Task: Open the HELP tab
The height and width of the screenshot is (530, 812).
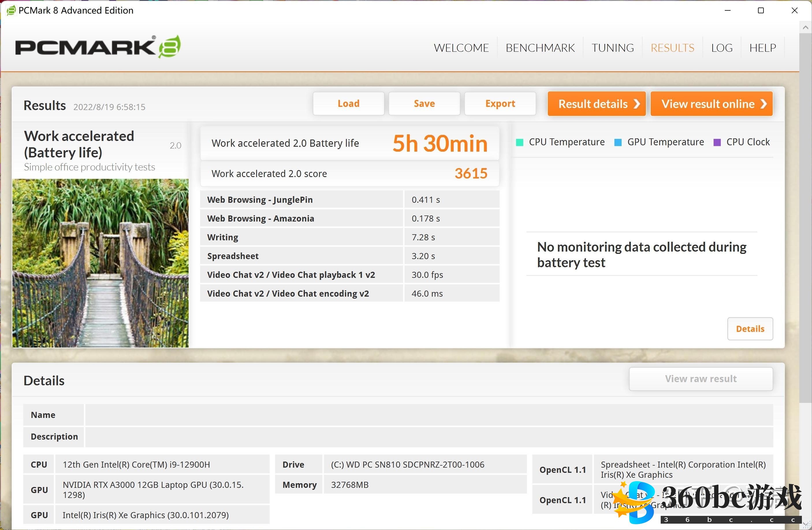Action: [763, 48]
